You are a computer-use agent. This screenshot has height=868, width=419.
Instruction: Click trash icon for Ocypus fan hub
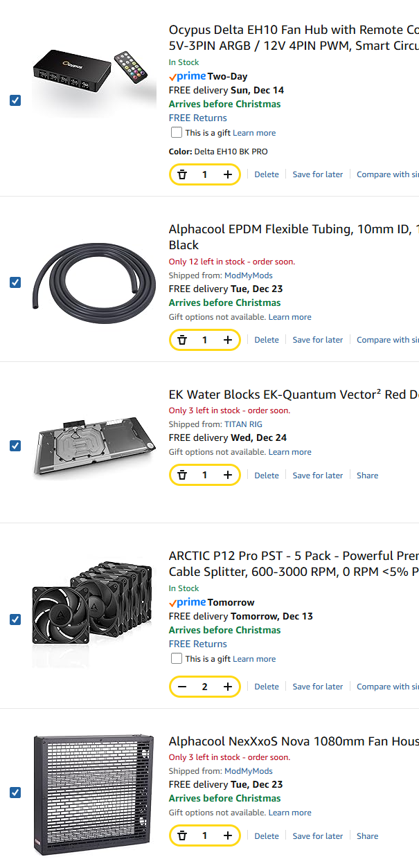pos(182,174)
